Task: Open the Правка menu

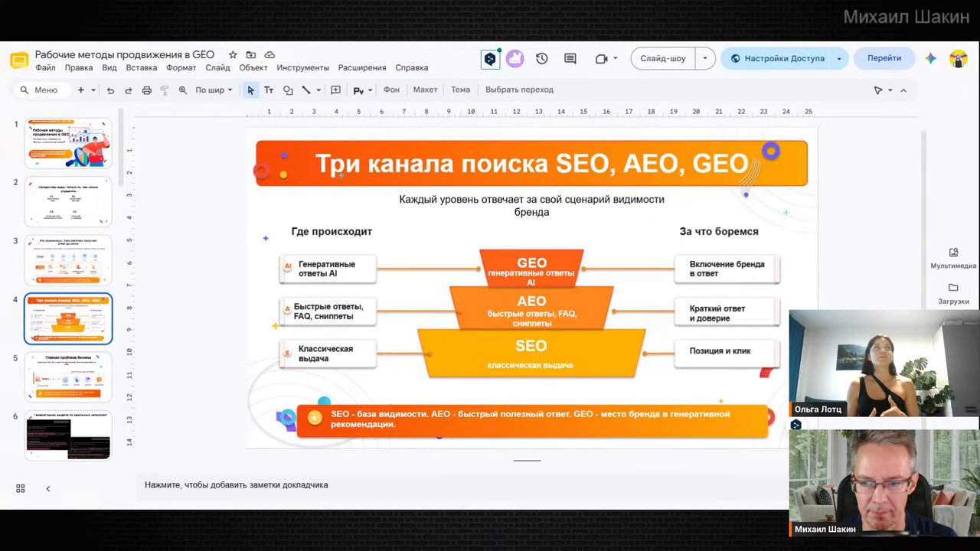Action: coord(79,68)
